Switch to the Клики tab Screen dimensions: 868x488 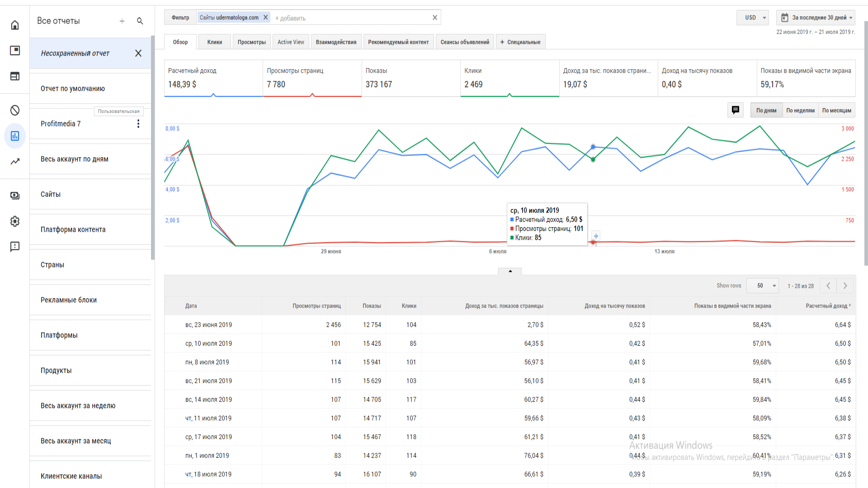215,42
